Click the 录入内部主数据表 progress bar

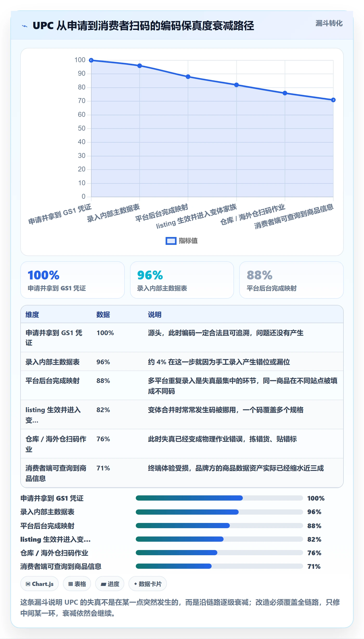click(219, 512)
